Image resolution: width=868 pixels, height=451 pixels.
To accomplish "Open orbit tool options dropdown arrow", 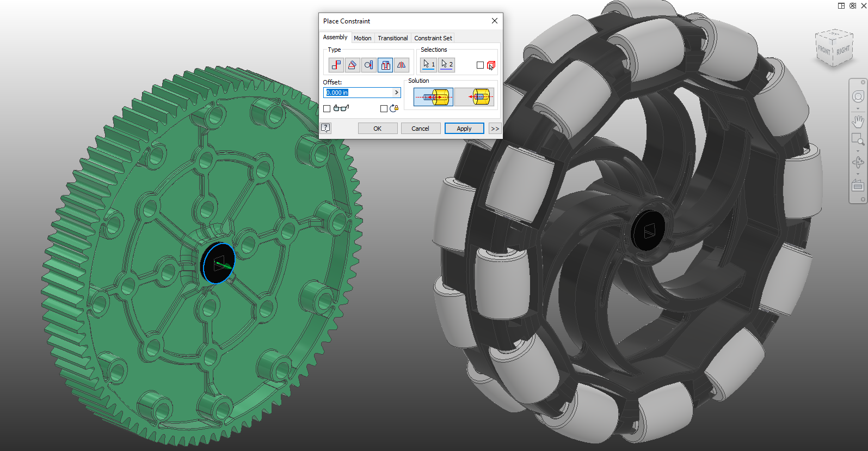I will click(x=858, y=174).
